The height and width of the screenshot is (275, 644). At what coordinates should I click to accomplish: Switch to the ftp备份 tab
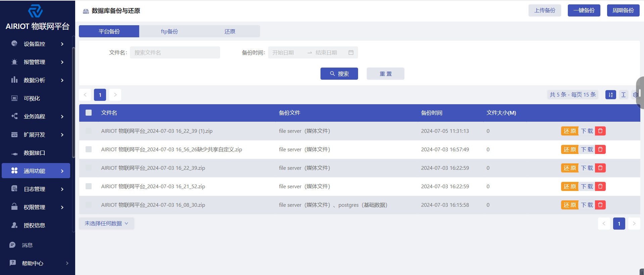[x=169, y=31]
